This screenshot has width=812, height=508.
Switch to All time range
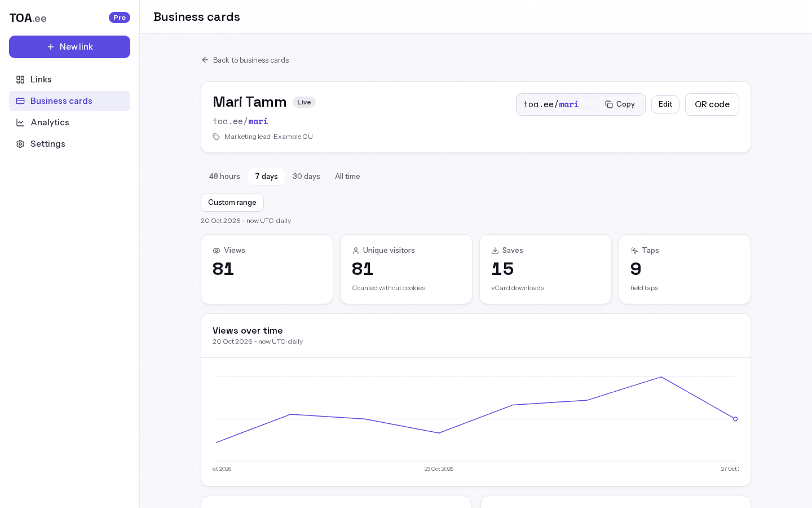tap(347, 177)
